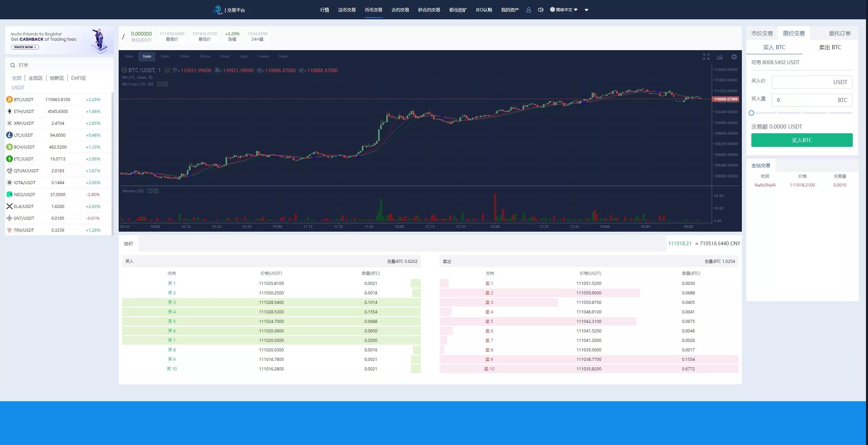The image size is (868, 445).
Task: Click the Ethereum coin icon
Action: tap(9, 111)
